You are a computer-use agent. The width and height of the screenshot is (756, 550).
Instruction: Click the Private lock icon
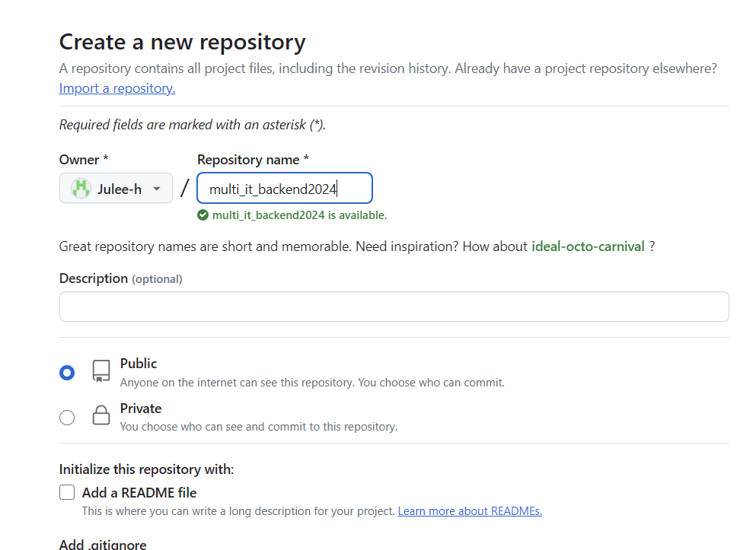click(x=101, y=415)
